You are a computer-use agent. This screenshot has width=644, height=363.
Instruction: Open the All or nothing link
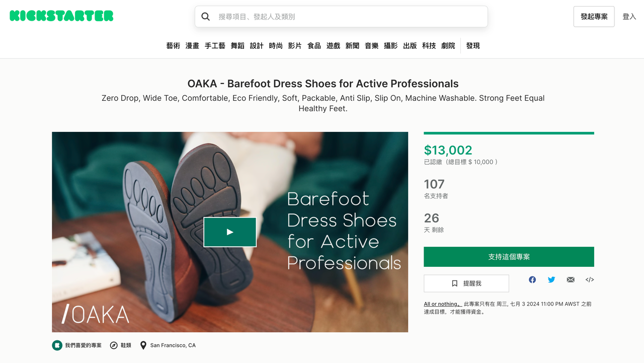point(442,304)
